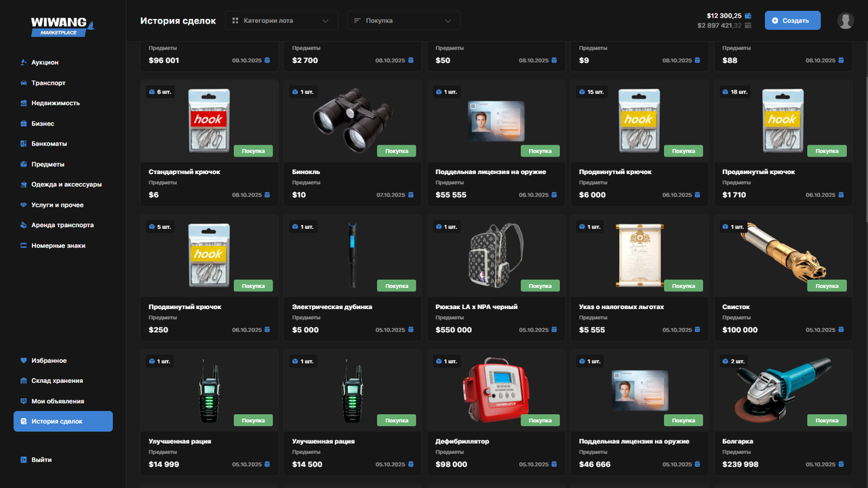This screenshot has height=488, width=868.
Task: Click the heart icon next to Избранное
Action: 24,361
